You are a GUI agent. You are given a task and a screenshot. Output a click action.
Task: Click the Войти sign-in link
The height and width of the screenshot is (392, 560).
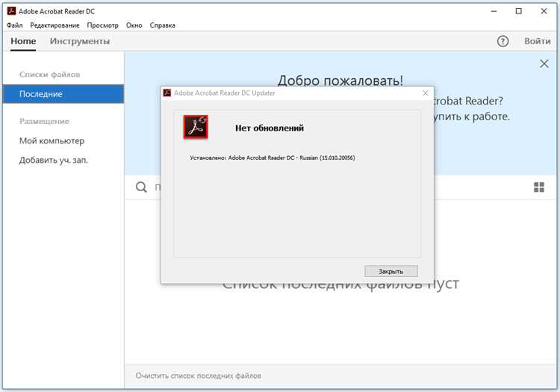pos(537,41)
